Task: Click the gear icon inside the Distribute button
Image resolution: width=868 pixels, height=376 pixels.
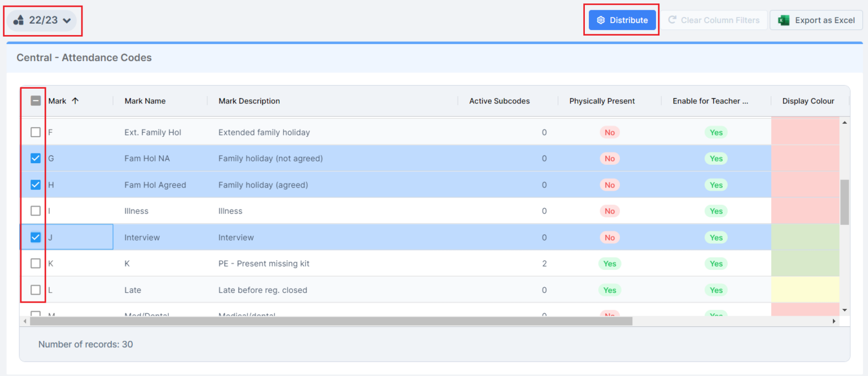Action: pyautogui.click(x=600, y=19)
